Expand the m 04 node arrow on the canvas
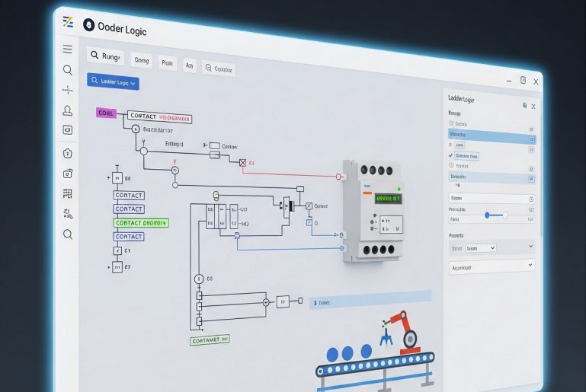Viewport: 586px width, 392px height. click(109, 177)
